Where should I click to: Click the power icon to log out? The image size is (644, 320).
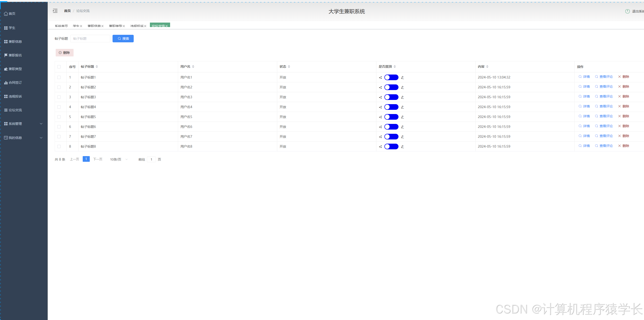(627, 11)
